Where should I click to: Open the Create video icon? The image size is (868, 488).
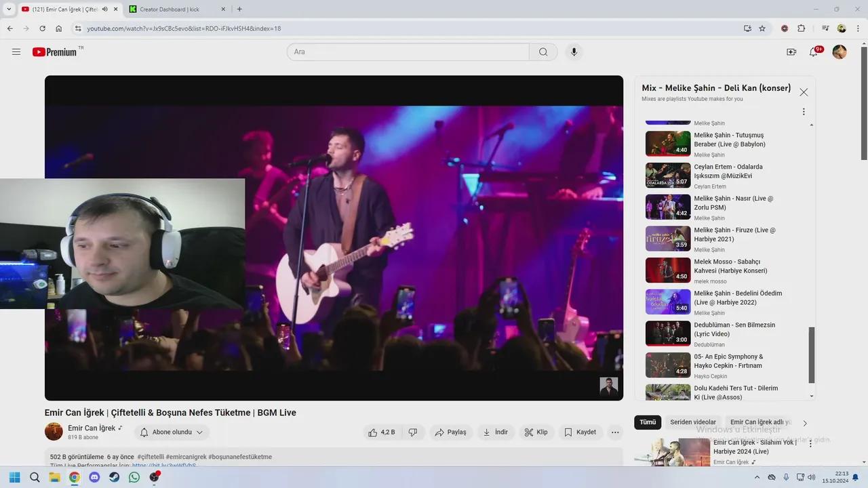point(791,52)
